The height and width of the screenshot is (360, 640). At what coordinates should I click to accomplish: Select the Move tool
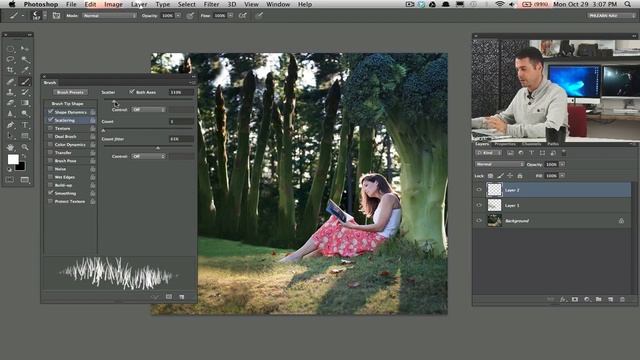[x=25, y=49]
